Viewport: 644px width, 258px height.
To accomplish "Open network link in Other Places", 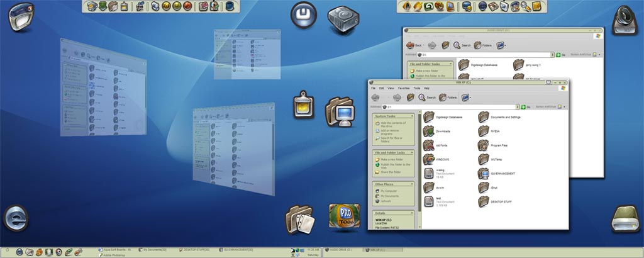I will pos(383,201).
